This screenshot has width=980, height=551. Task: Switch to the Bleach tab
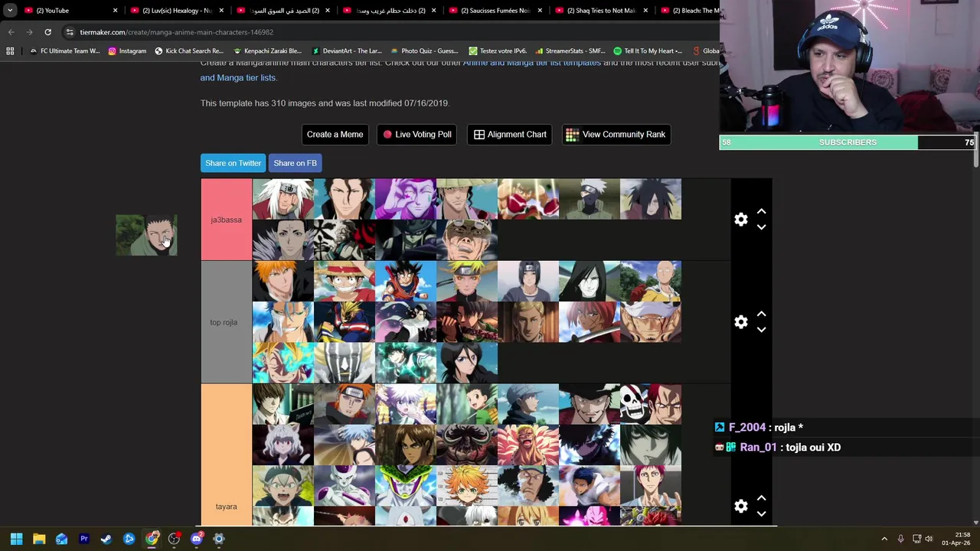689,11
